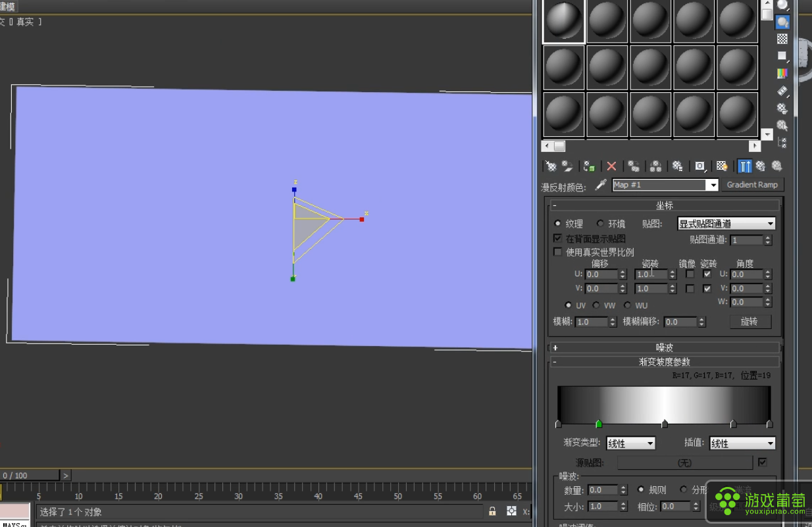This screenshot has width=812, height=527.
Task: Select the middle gradient ramp flag
Action: 665,424
